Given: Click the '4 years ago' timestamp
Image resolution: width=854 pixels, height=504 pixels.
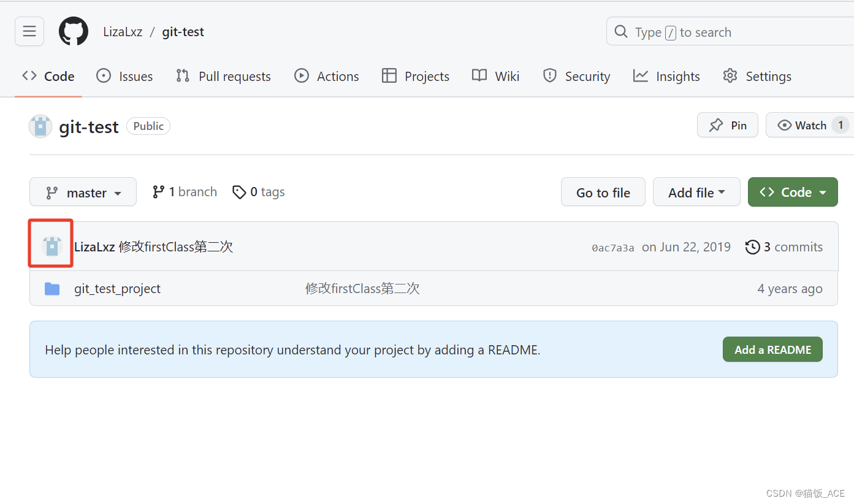Looking at the screenshot, I should tap(790, 289).
